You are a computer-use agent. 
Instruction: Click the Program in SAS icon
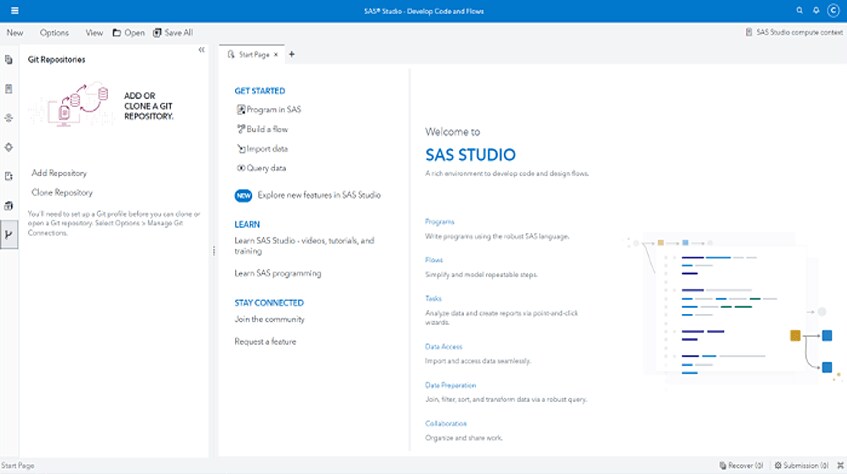pos(241,110)
